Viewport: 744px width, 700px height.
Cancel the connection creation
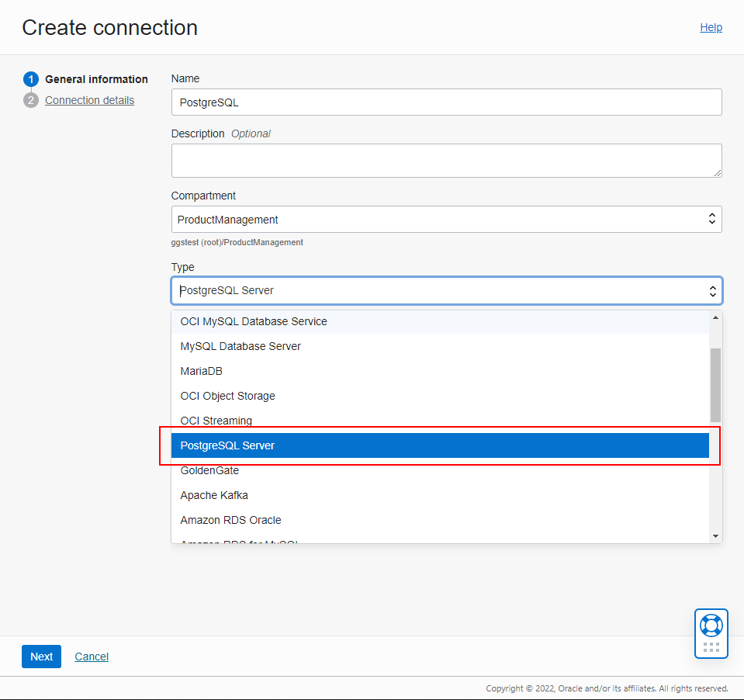click(91, 657)
